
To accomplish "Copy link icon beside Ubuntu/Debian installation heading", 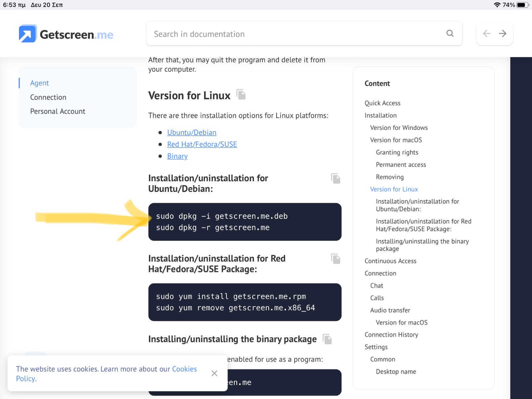I will tap(336, 178).
